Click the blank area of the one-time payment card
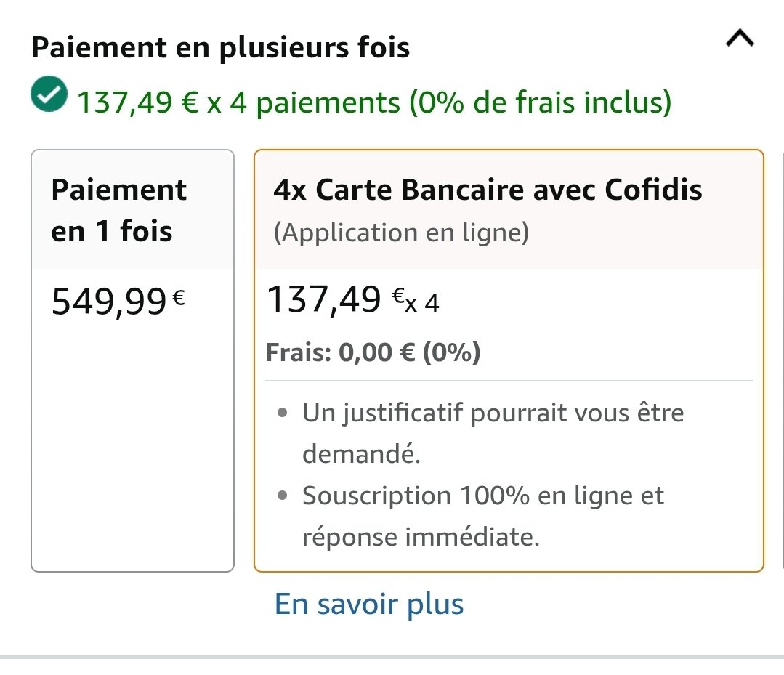The width and height of the screenshot is (784, 675). pyautogui.click(x=132, y=450)
